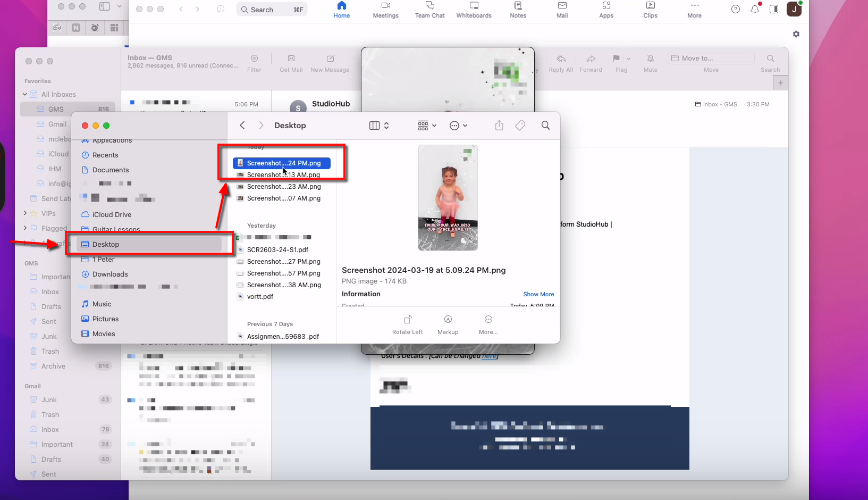The image size is (868, 500).
Task: Select GMS mailbox in Mail sidebar
Action: (67, 109)
